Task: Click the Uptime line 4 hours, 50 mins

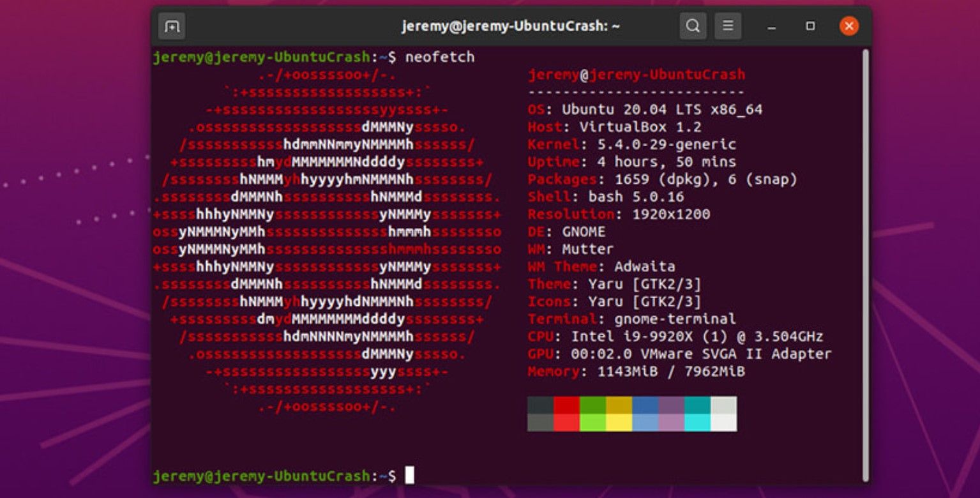Action: click(x=632, y=162)
